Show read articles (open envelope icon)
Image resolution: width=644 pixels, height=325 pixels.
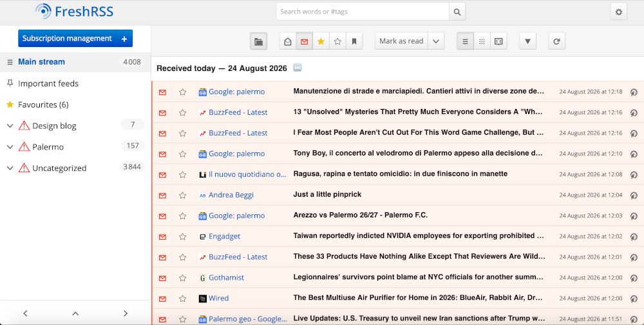(288, 41)
